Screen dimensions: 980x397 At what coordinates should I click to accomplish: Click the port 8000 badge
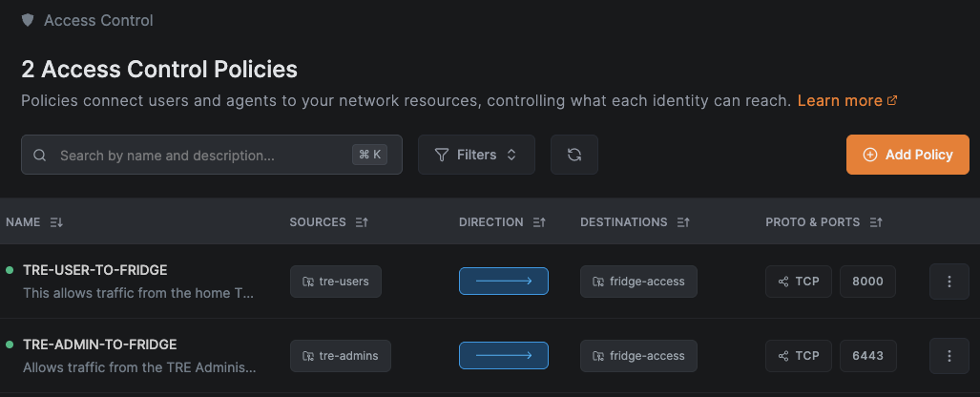[x=868, y=282]
